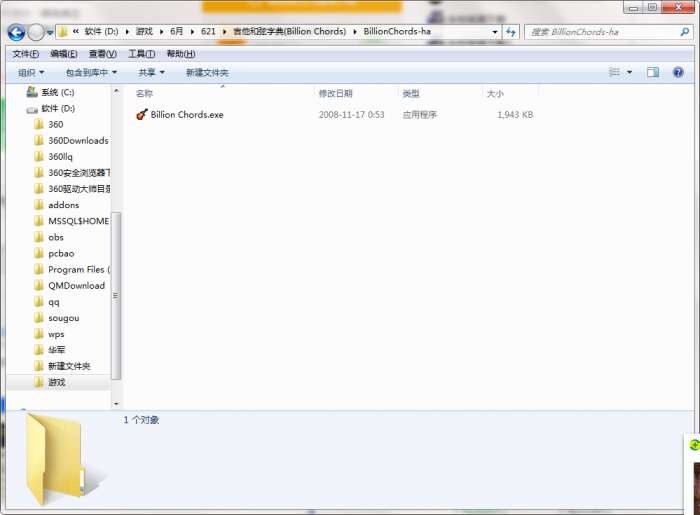Select 软件 (D:) in navigation tree
Screen dimensions: 700x515
click(58, 108)
